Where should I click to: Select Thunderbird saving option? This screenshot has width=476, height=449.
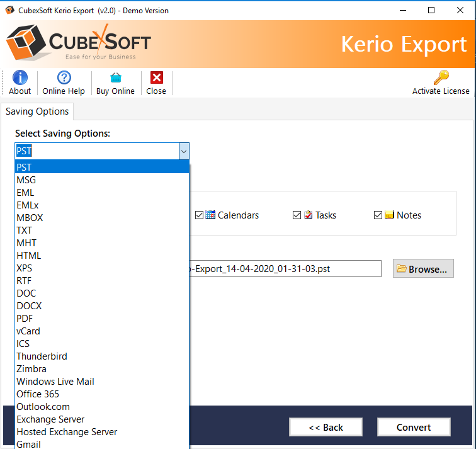click(x=102, y=356)
